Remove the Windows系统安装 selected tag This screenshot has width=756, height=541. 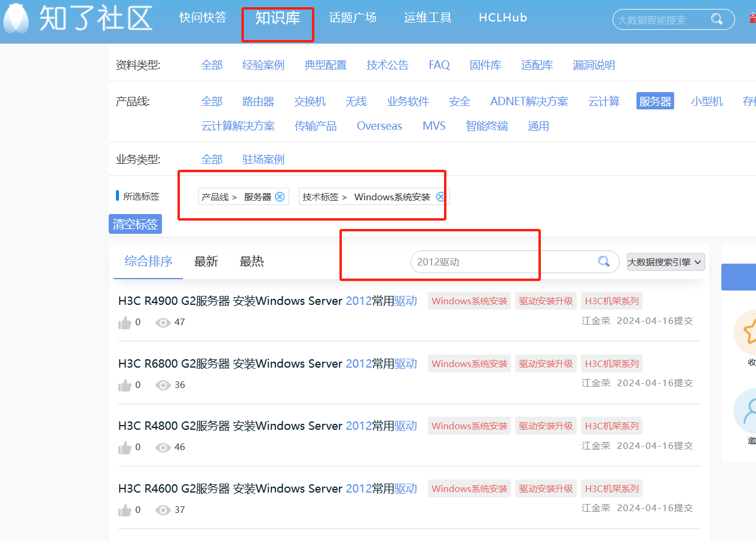coord(440,197)
